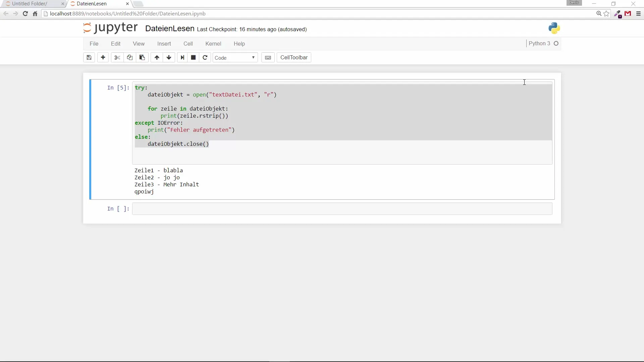Click the dateiObjekt.close() code line

click(x=178, y=144)
